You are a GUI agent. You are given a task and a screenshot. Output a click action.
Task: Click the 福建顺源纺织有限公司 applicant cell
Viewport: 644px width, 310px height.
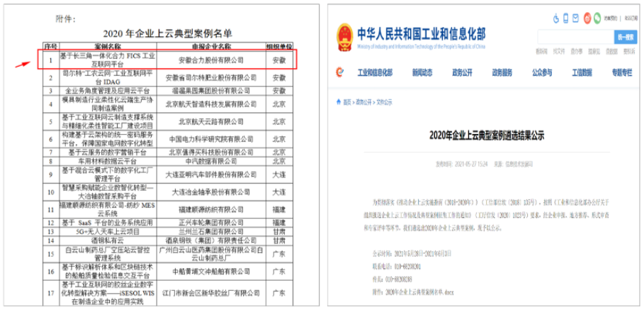coord(211,210)
